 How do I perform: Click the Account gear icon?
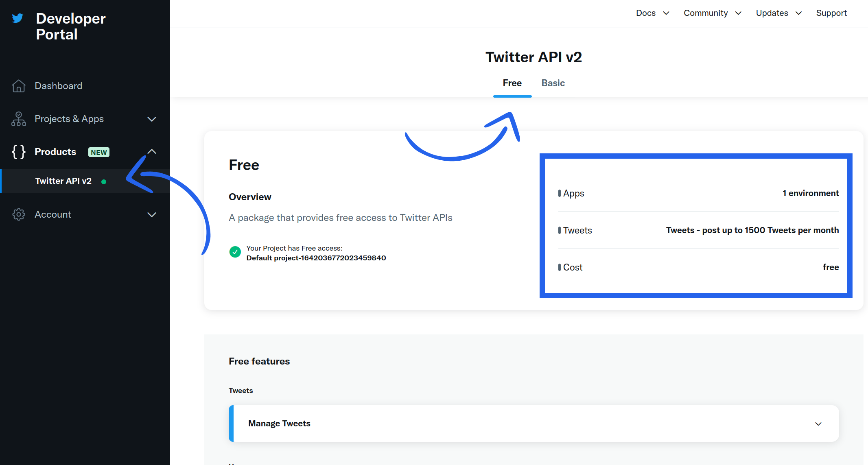click(19, 214)
